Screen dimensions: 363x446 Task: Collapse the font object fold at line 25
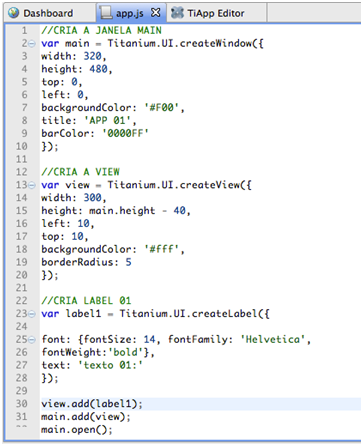(32, 340)
